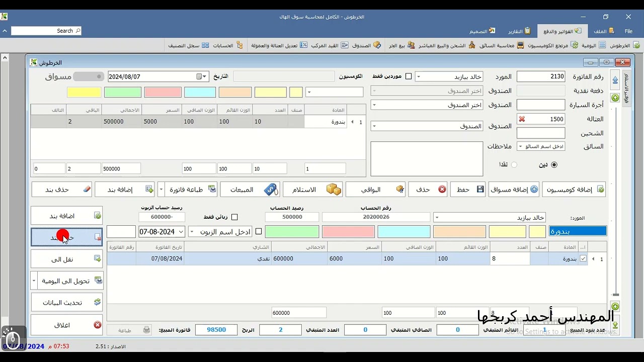Viewport: 644px width, 362px height.
Task: Open الصندوق dropdown under العتالة
Action: [x=375, y=126]
